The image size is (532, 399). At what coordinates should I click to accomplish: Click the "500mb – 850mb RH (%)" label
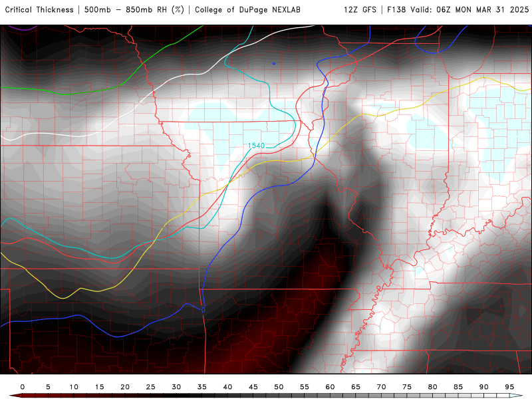click(134, 10)
